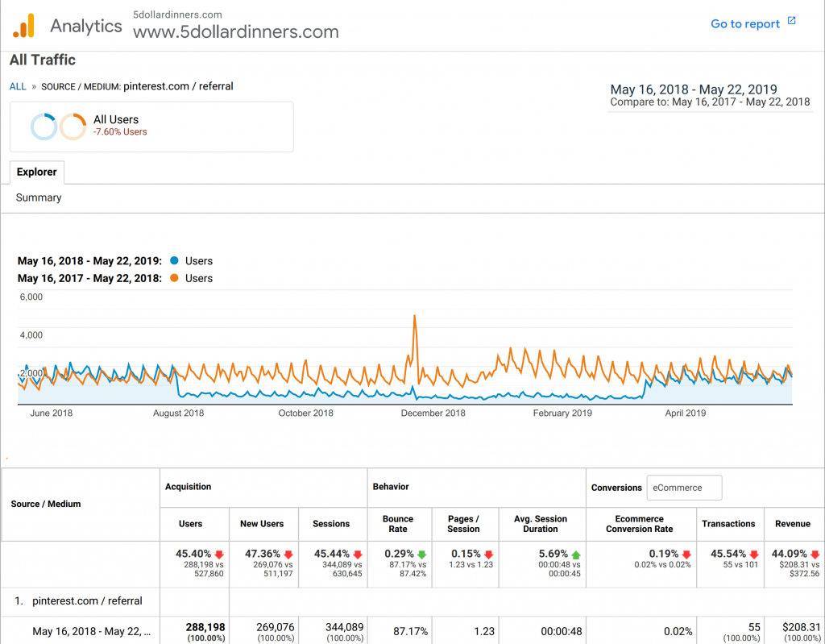This screenshot has width=825, height=644.
Task: Click the October 2018 axis label
Action: point(305,413)
